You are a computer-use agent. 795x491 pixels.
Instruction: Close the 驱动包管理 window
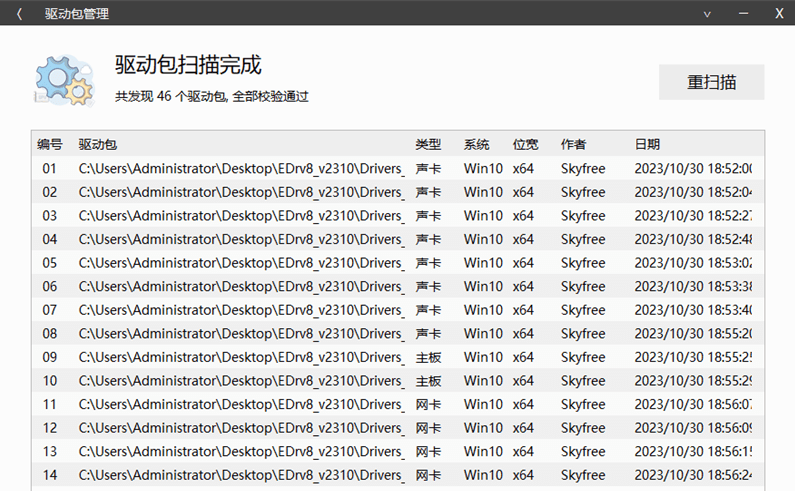point(778,14)
